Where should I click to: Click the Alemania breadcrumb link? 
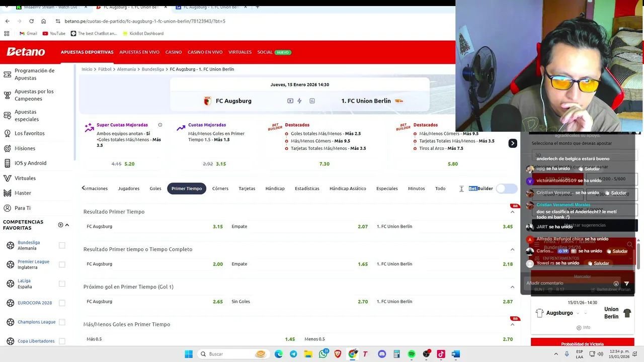pos(126,69)
